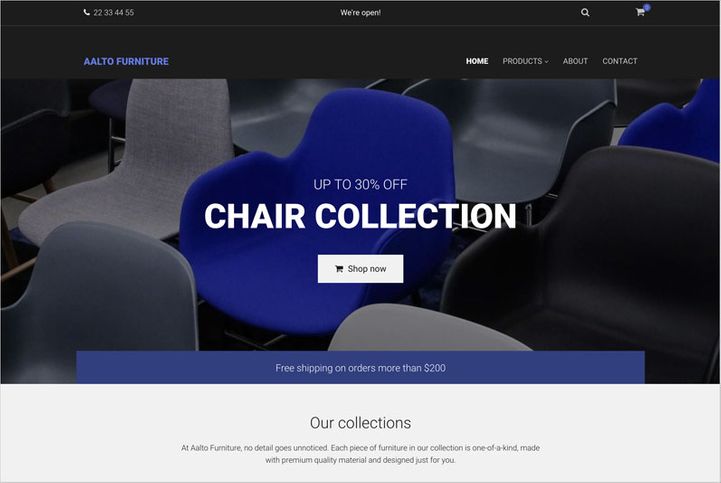Click the blue cart badge indicator
Image resolution: width=721 pixels, height=483 pixels.
[x=647, y=7]
